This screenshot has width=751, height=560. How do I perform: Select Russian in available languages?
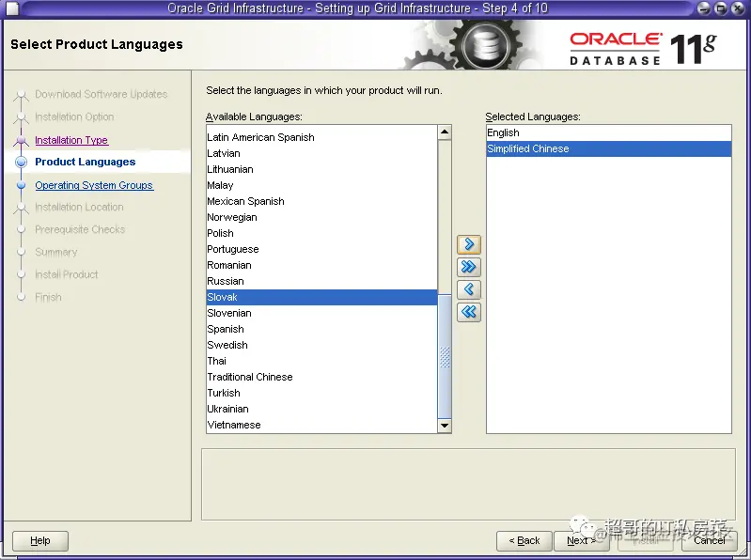(321, 281)
